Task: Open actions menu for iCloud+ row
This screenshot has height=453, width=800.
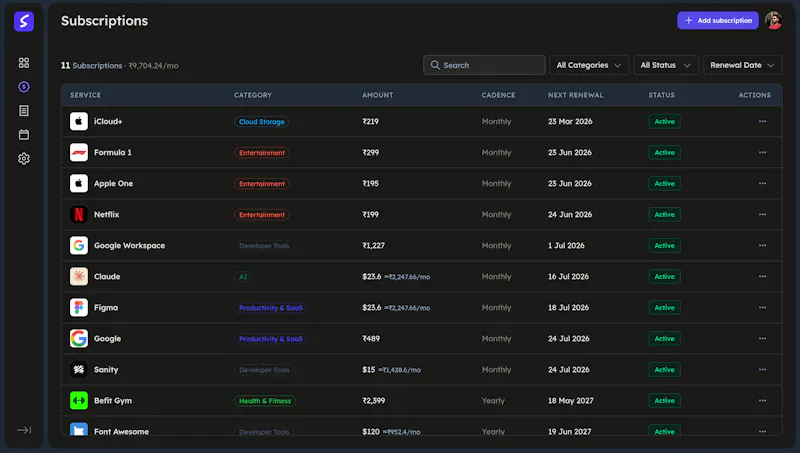Action: coord(762,121)
